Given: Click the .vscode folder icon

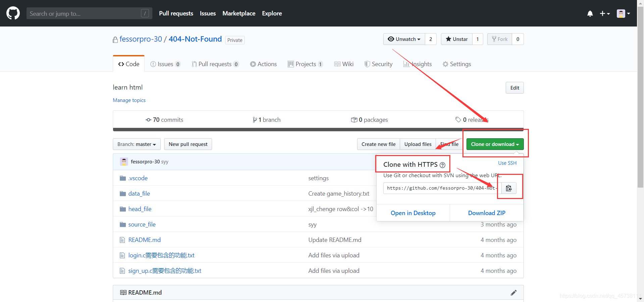Looking at the screenshot, I should coord(123,178).
